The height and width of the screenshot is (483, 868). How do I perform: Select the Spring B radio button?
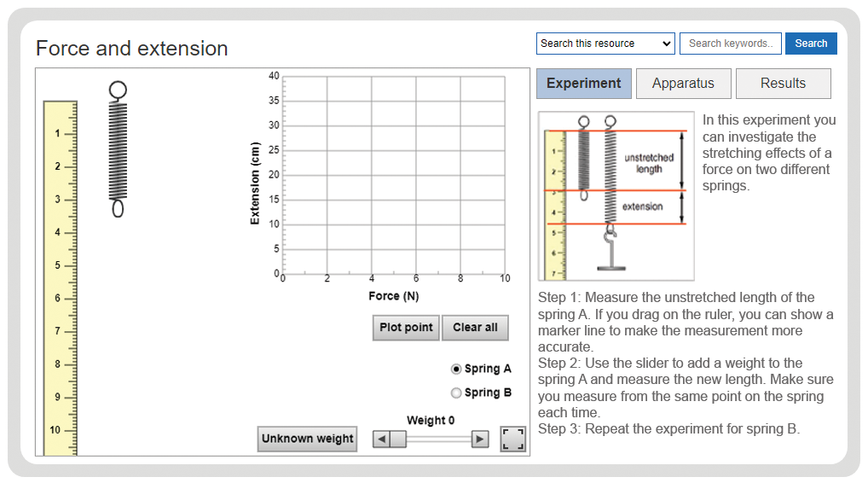pos(456,393)
